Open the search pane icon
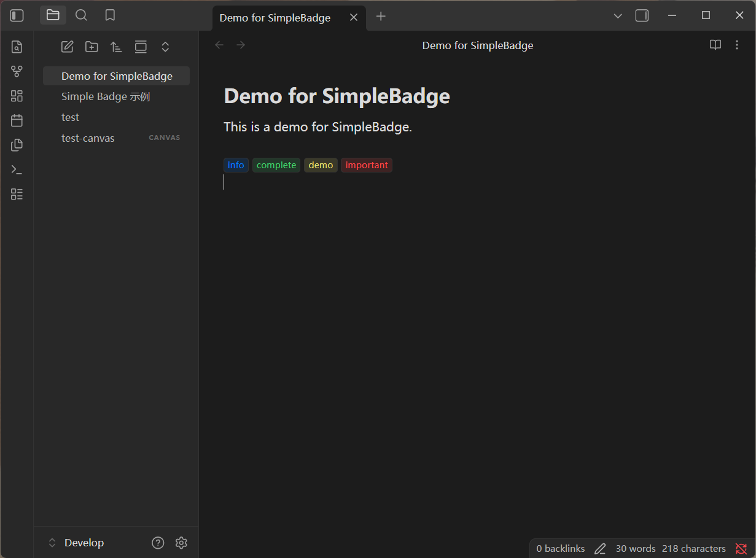This screenshot has height=558, width=756. pyautogui.click(x=81, y=15)
